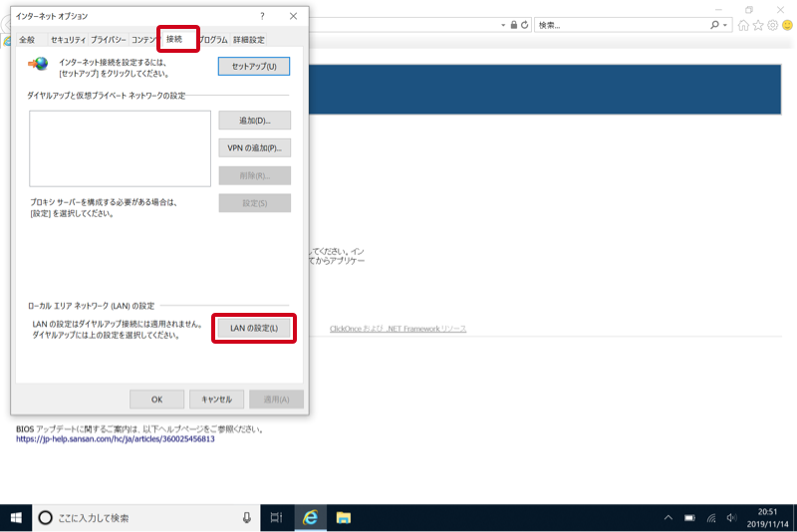Select the 接続 tab
Viewport: 797px width, 532px height.
pos(174,39)
